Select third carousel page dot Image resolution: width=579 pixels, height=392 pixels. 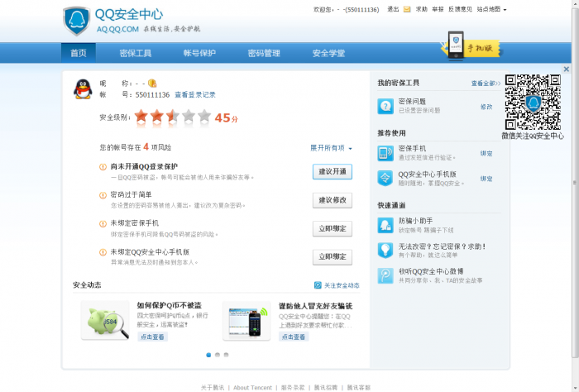(227, 355)
